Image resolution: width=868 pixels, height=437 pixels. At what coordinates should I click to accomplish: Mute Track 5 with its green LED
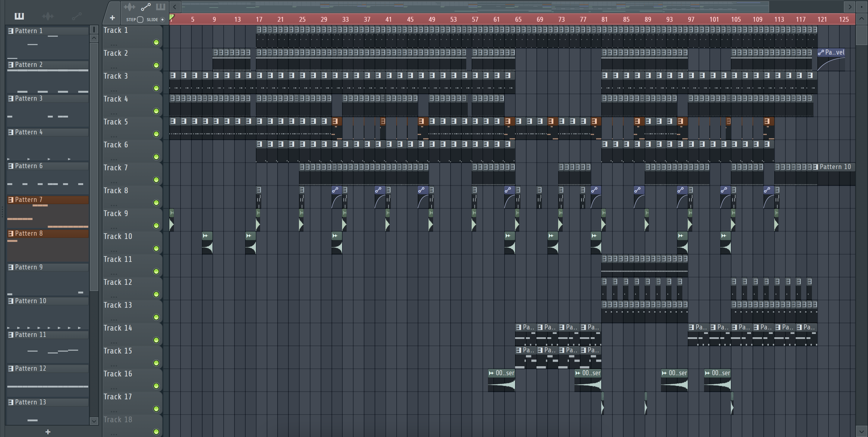click(x=156, y=134)
